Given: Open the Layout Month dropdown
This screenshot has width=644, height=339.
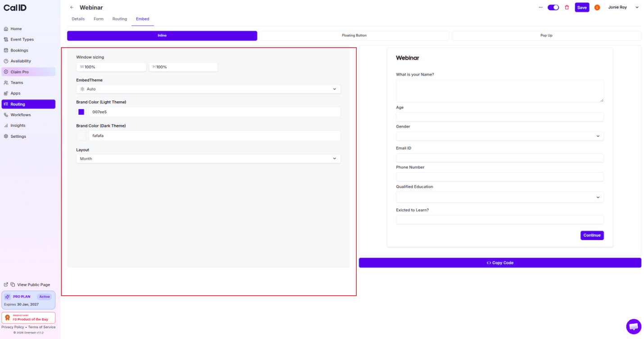Looking at the screenshot, I should (208, 158).
